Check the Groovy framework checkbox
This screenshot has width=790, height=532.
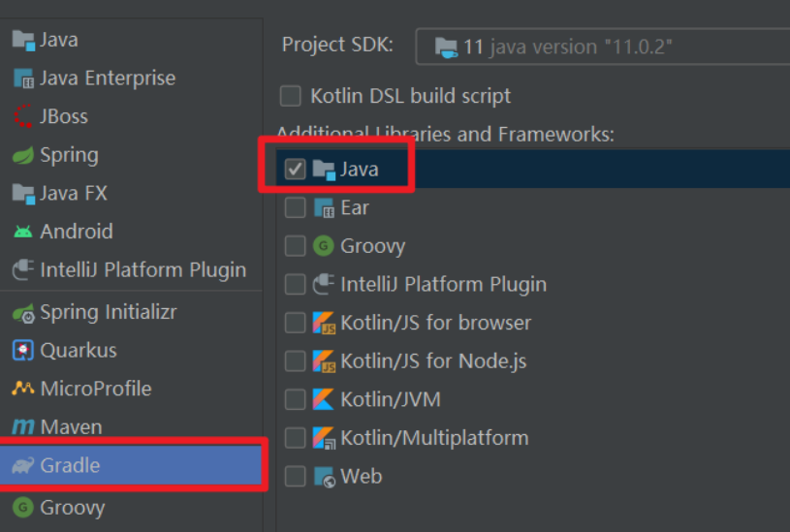(x=295, y=246)
